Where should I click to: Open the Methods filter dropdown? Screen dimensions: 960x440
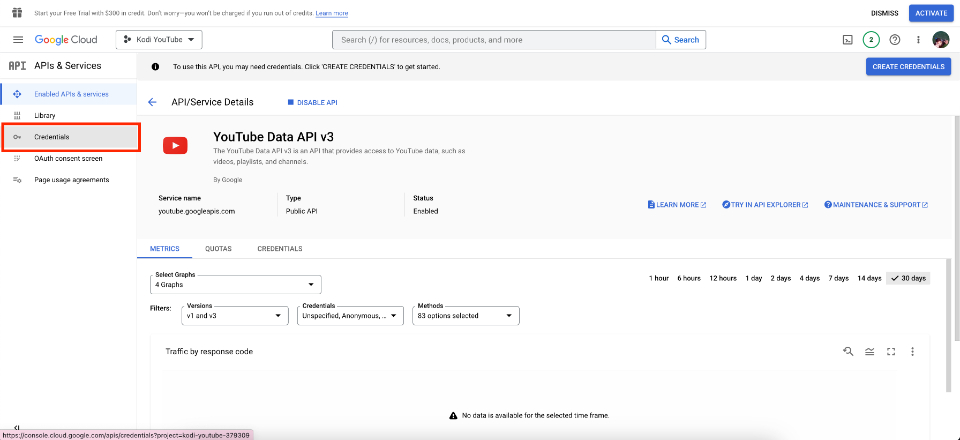[466, 316]
